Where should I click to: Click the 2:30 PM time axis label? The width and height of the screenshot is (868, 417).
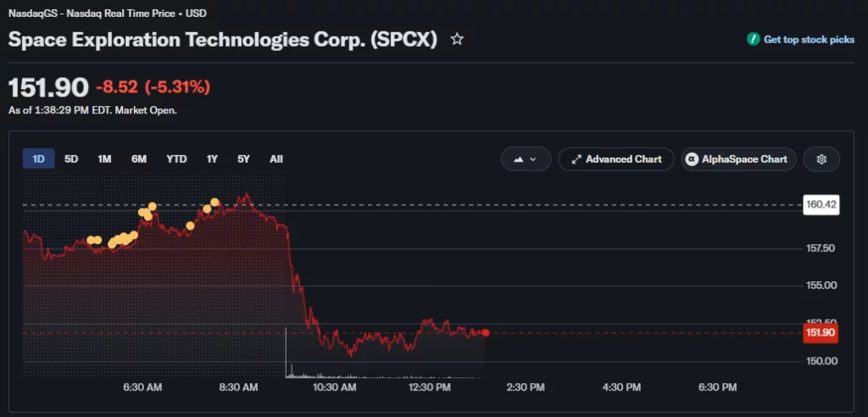(525, 387)
